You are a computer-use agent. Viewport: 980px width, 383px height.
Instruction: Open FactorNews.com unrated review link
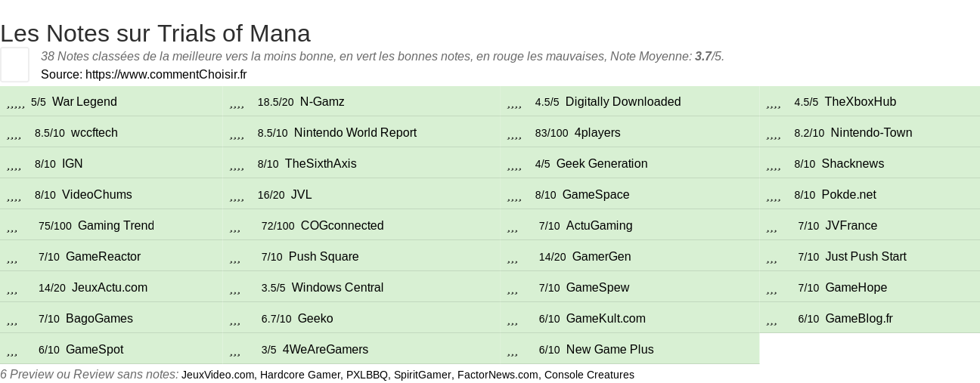[x=498, y=375]
